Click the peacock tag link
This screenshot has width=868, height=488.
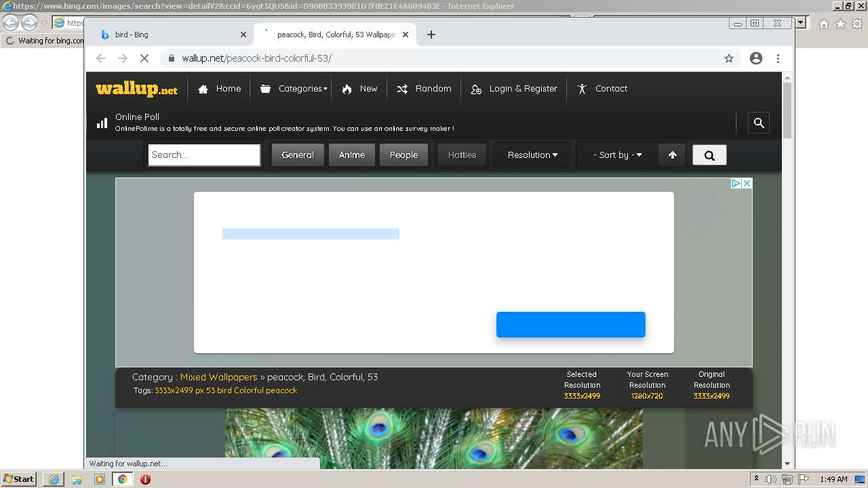tap(281, 390)
